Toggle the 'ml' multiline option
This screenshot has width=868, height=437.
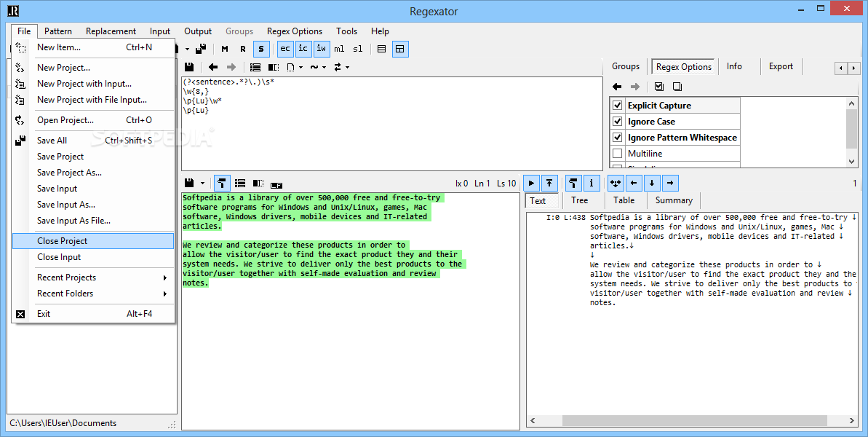pyautogui.click(x=339, y=49)
